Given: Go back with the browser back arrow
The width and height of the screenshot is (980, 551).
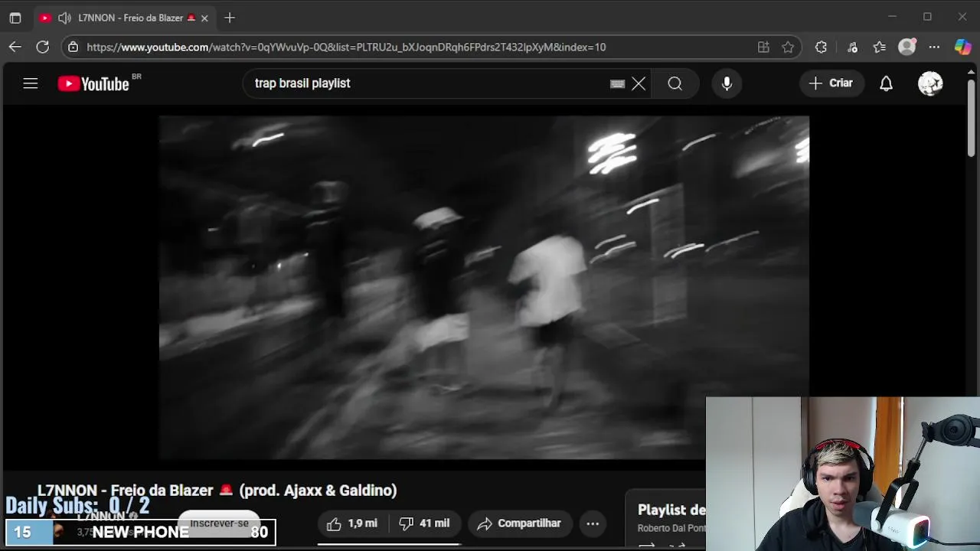Looking at the screenshot, I should [15, 47].
